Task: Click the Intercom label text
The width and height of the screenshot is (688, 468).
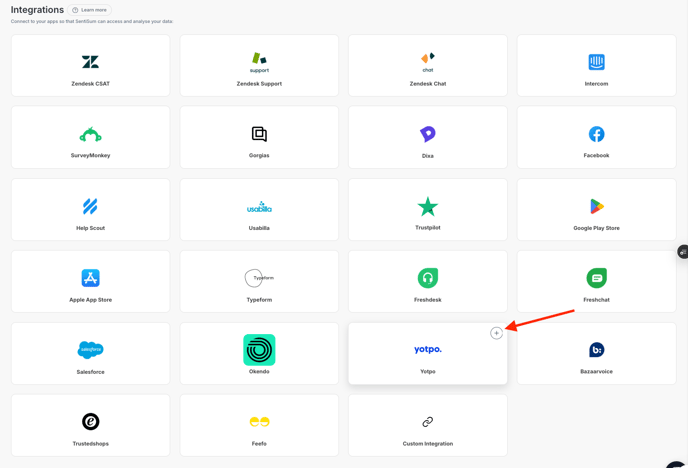Action: (596, 84)
